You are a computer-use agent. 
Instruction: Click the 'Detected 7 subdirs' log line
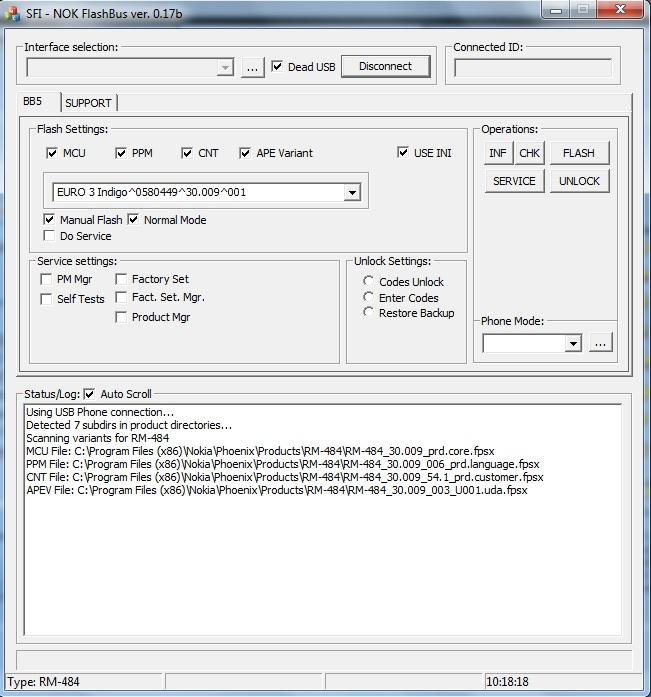[129, 425]
